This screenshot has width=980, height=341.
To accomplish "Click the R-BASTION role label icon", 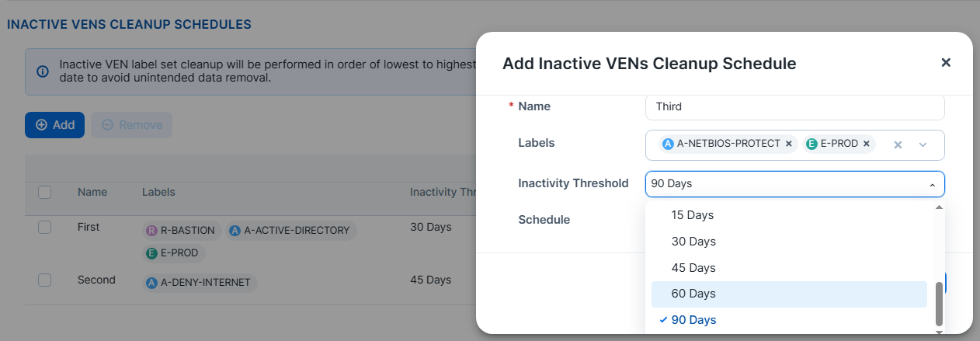I will (x=151, y=231).
